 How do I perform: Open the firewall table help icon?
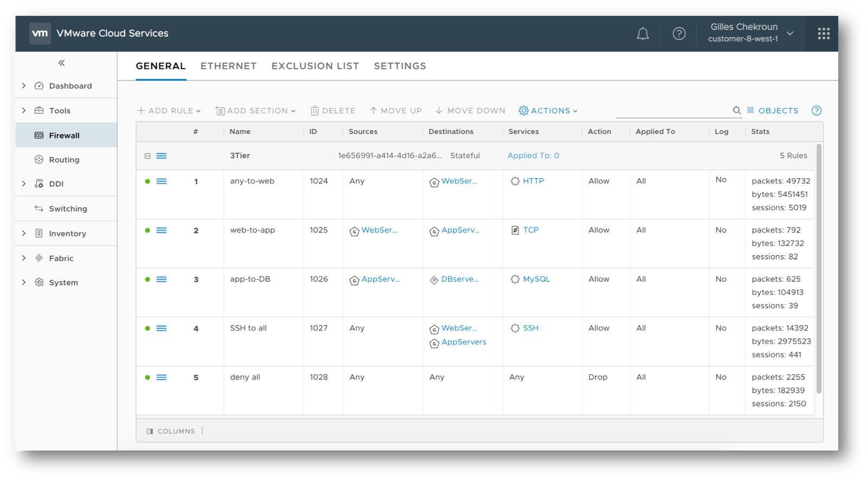pos(816,111)
